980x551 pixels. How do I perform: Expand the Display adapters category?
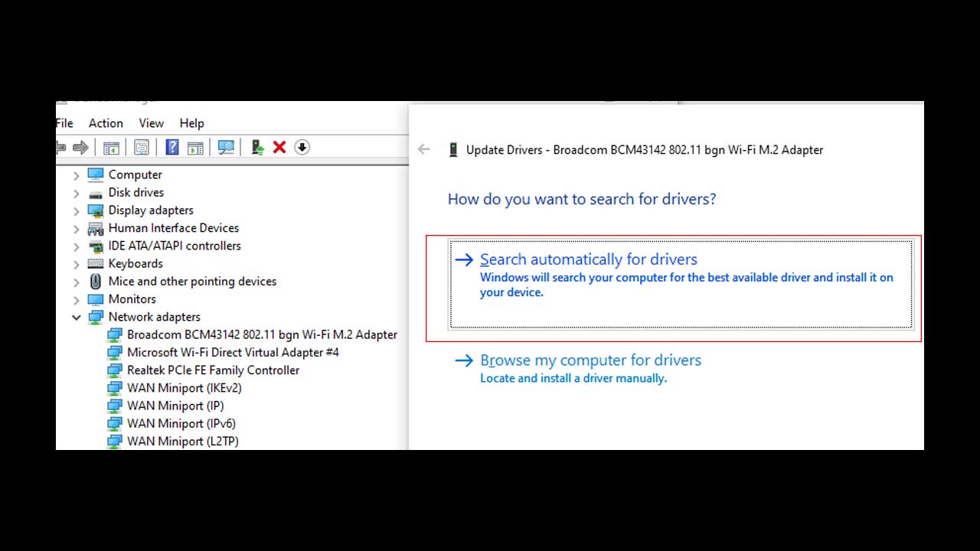click(x=76, y=210)
